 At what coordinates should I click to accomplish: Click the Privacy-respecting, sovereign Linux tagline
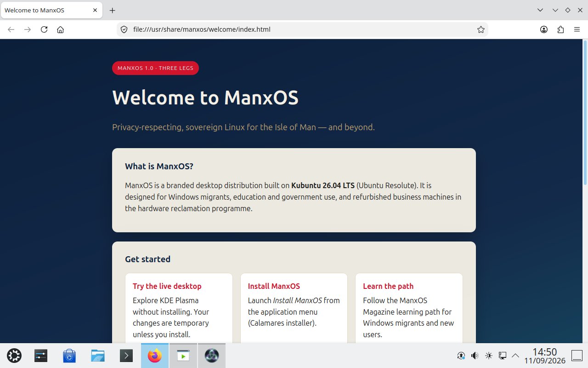(243, 127)
